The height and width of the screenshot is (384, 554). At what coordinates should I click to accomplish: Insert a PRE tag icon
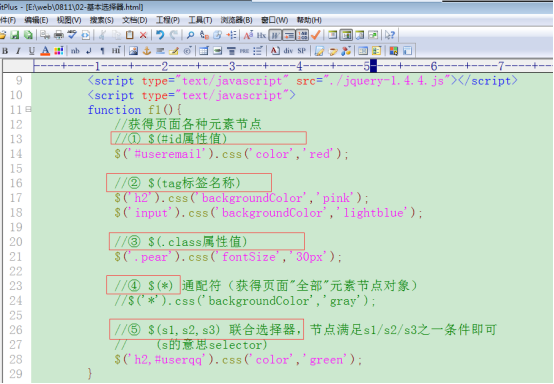coord(244,51)
